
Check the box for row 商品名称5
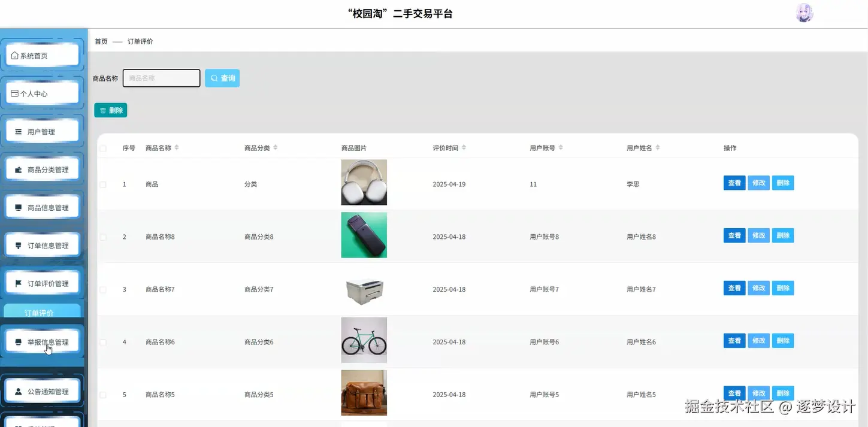click(103, 395)
